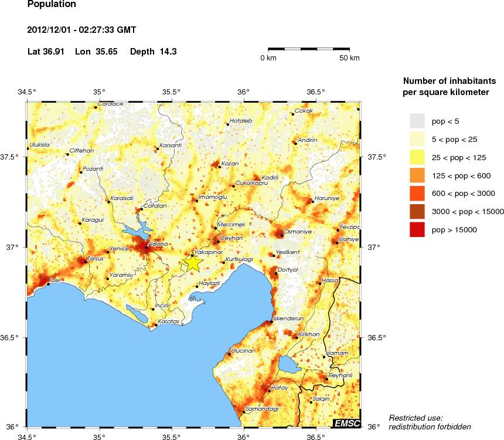
Task: Select the Kurtkulagi town label
Action: pyautogui.click(x=239, y=259)
